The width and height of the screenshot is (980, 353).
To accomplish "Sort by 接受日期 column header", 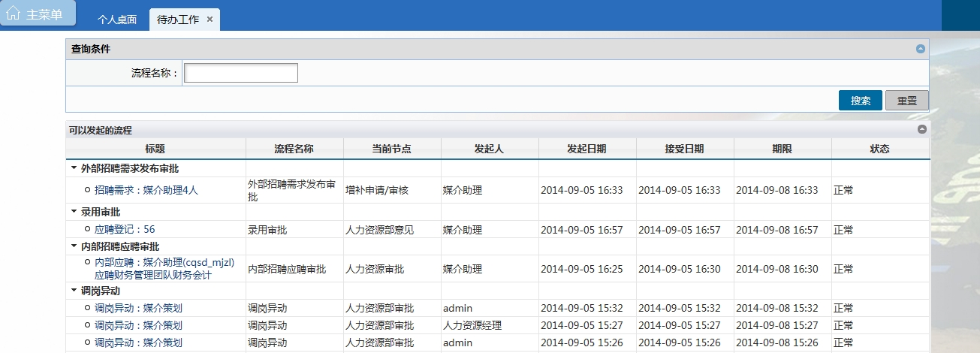I will click(x=685, y=149).
